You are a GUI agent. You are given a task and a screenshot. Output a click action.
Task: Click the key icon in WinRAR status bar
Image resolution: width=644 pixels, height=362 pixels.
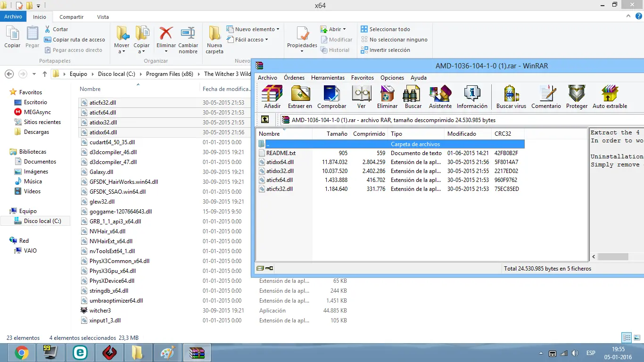click(x=269, y=268)
